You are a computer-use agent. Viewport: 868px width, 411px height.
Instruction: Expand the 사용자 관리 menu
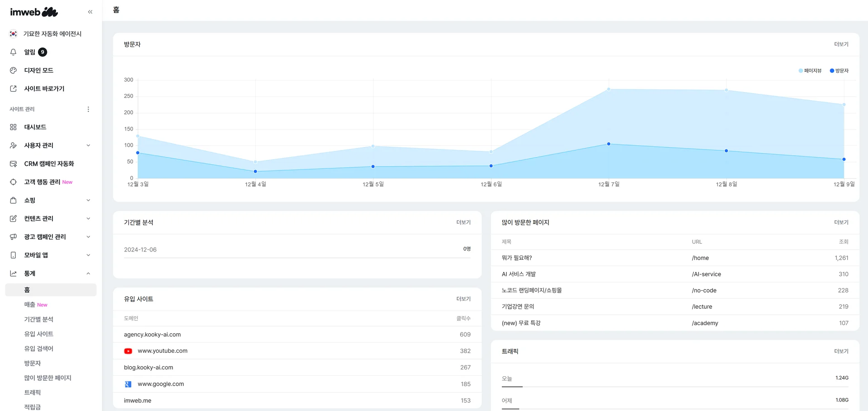point(88,145)
